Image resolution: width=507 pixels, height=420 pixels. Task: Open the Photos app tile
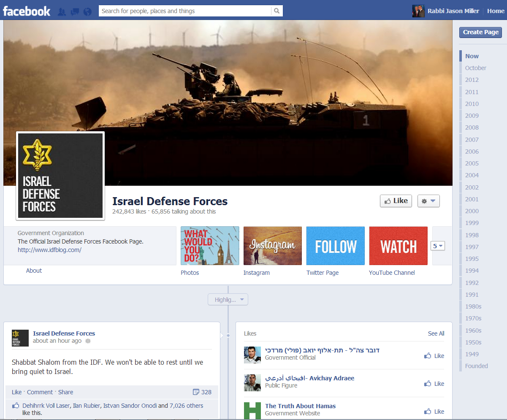(x=210, y=246)
